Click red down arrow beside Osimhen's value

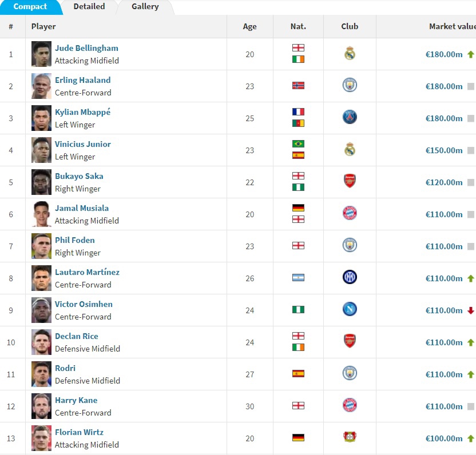470,310
